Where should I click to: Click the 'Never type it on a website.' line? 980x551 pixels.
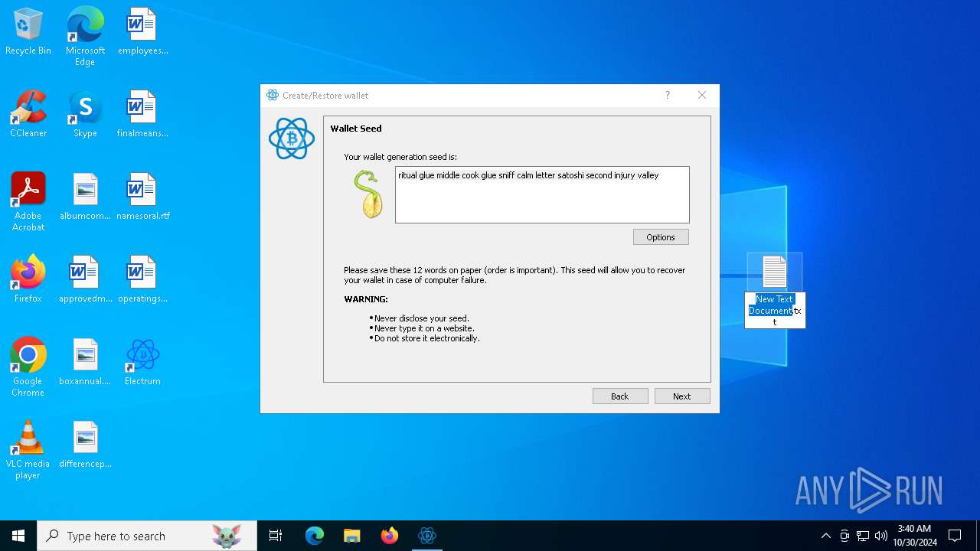point(424,328)
